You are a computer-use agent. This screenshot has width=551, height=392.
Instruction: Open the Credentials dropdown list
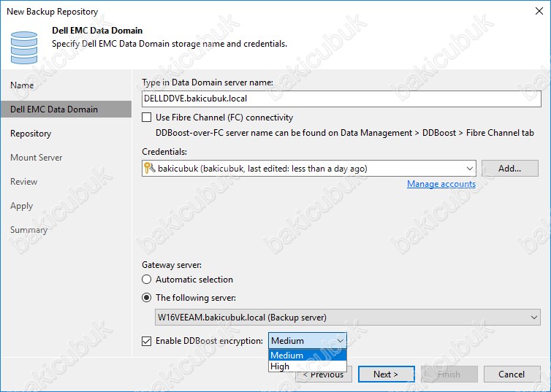click(469, 169)
